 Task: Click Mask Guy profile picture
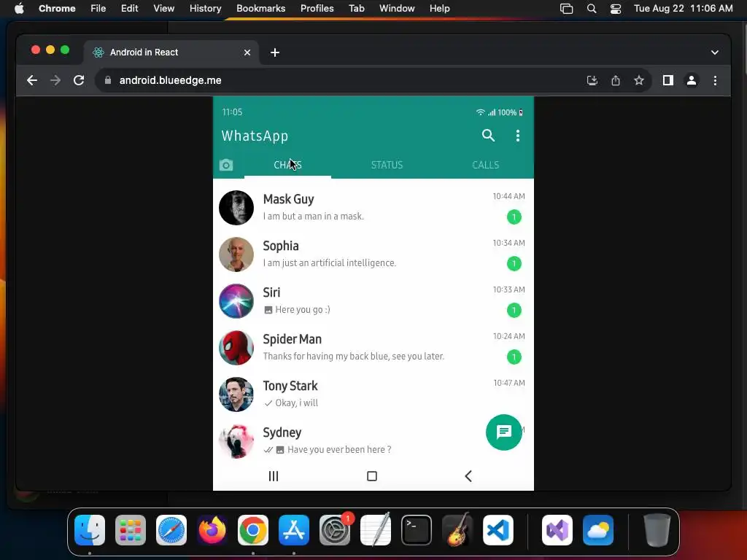click(x=236, y=208)
